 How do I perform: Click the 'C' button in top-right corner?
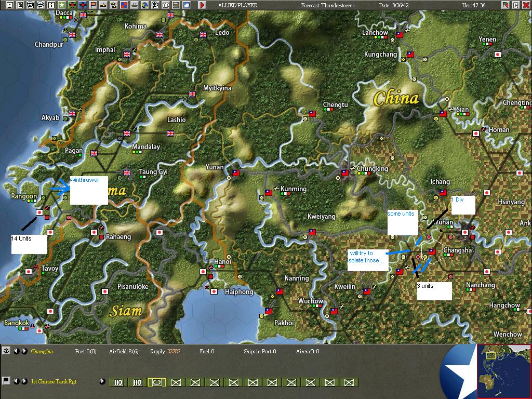click(516, 5)
